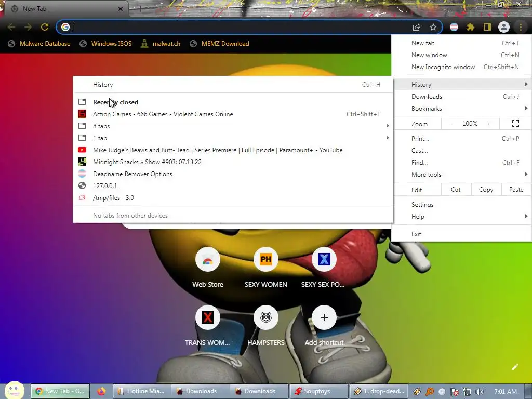Screen dimensions: 532x399
Task: Click Copy in the Edit row
Action: tap(486, 190)
